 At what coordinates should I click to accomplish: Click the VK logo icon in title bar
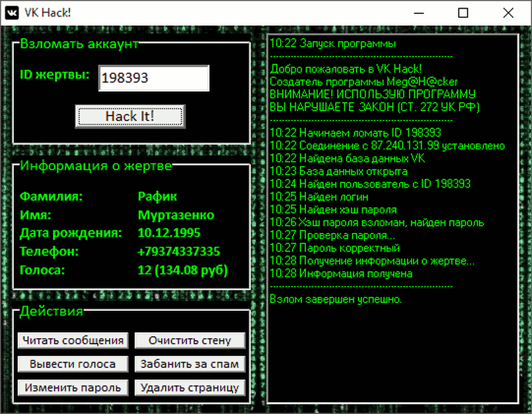(12, 13)
